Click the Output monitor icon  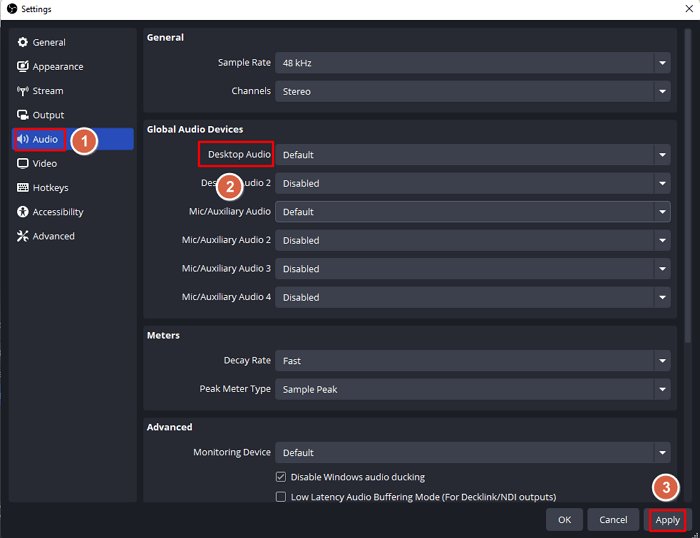pos(23,116)
